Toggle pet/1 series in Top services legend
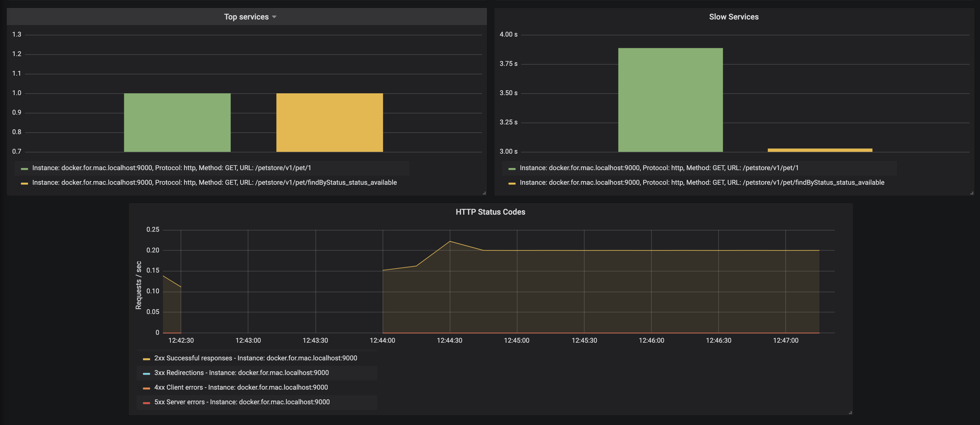Viewport: 980px width, 425px height. pyautogui.click(x=171, y=168)
